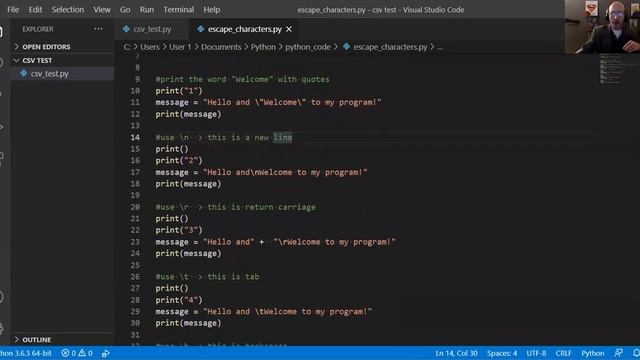640x360 pixels.
Task: Click the 'print("1")' code line
Action: point(179,91)
